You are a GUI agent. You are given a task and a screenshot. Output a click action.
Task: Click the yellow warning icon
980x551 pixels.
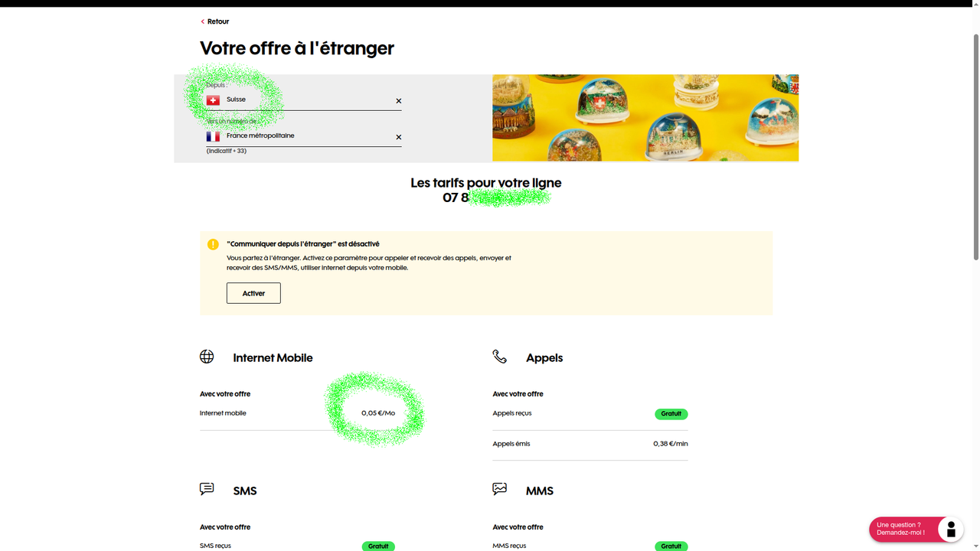(x=213, y=244)
